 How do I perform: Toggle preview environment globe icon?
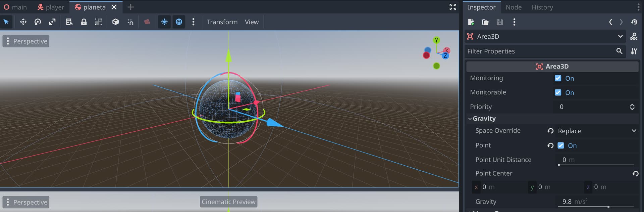179,22
